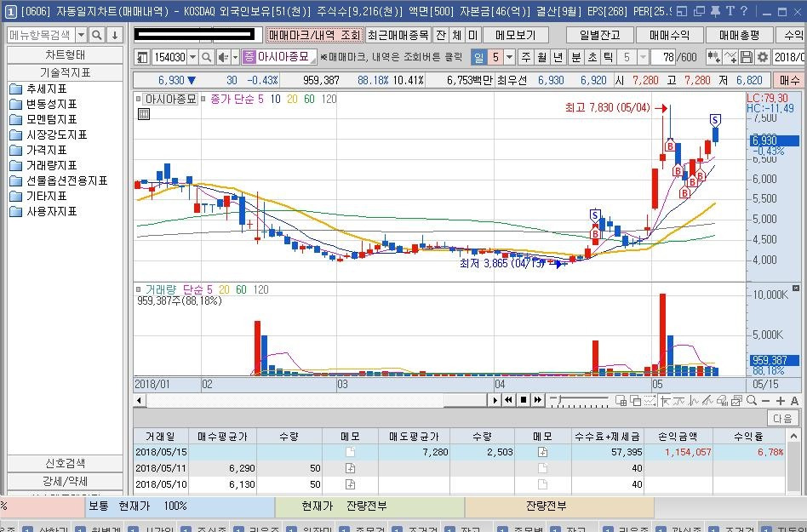
Task: Open memo icon for 2018/05/11 buy row
Action: 350,468
